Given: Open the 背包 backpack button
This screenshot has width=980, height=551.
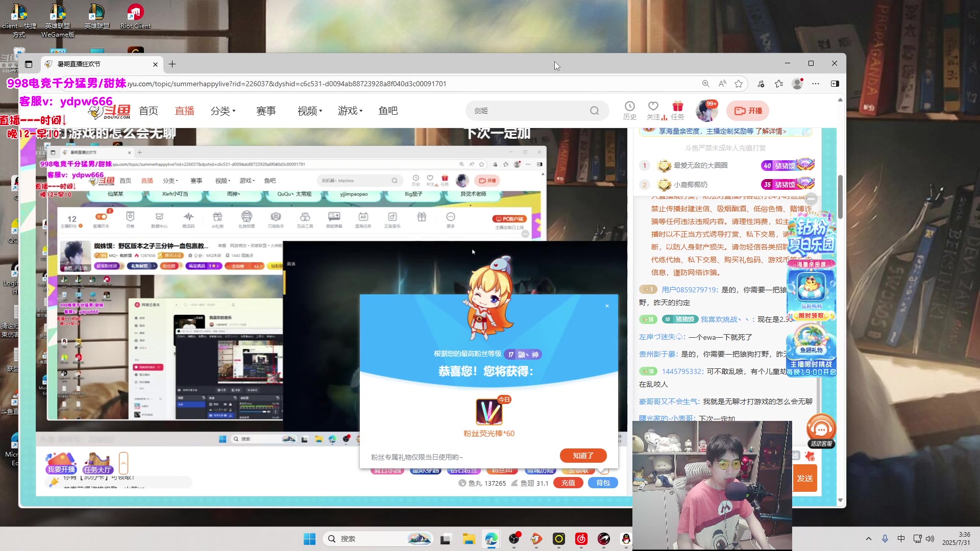Looking at the screenshot, I should pos(603,483).
